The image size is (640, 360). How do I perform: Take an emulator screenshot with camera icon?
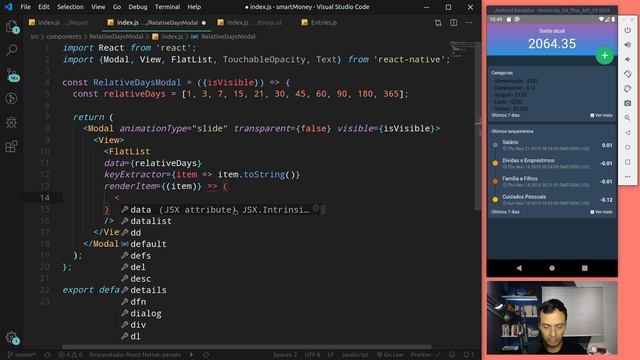[x=628, y=104]
